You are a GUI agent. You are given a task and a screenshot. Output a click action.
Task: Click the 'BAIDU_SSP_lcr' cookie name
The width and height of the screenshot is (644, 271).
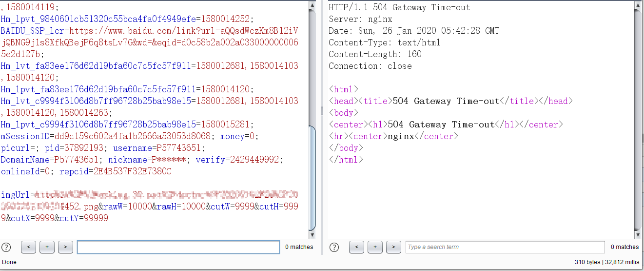tap(32, 31)
